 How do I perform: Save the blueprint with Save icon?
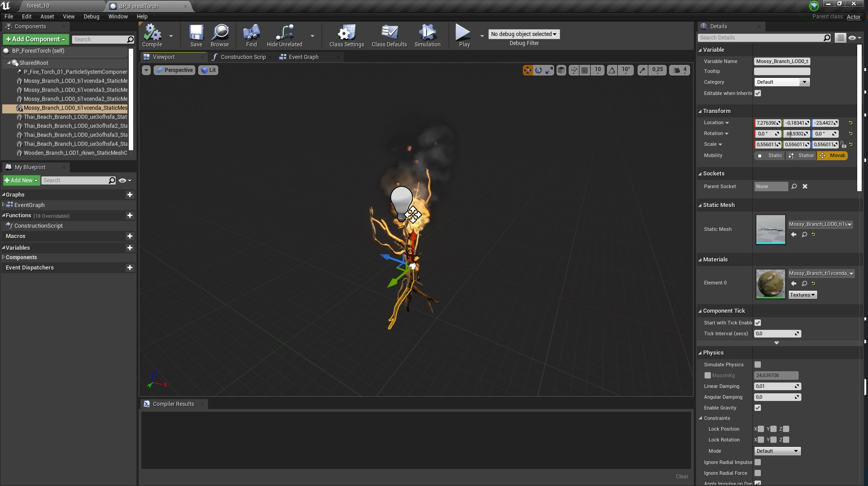[196, 35]
